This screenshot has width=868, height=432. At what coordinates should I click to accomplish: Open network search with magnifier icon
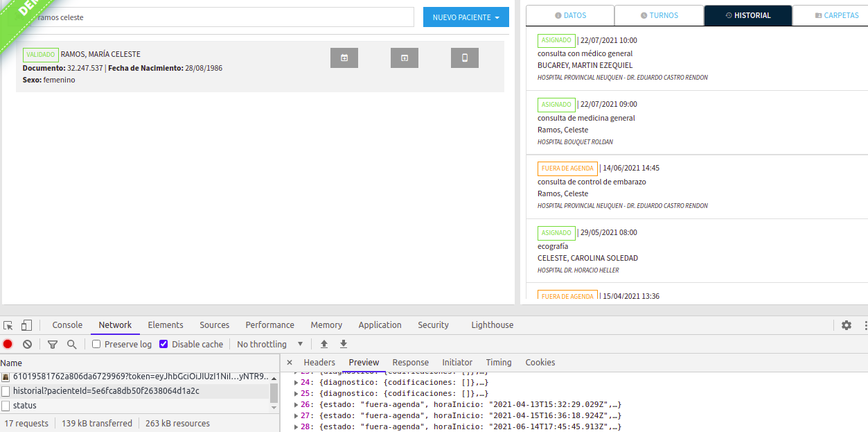click(x=71, y=344)
